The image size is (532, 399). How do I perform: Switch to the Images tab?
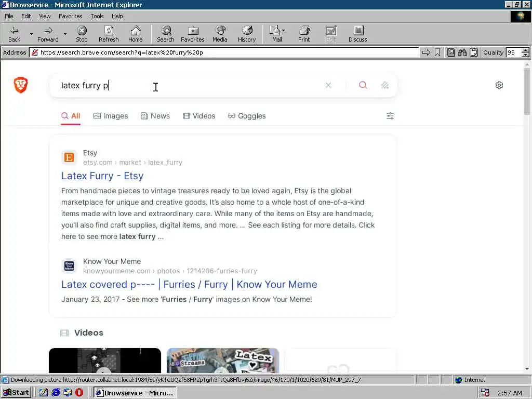[x=111, y=116]
